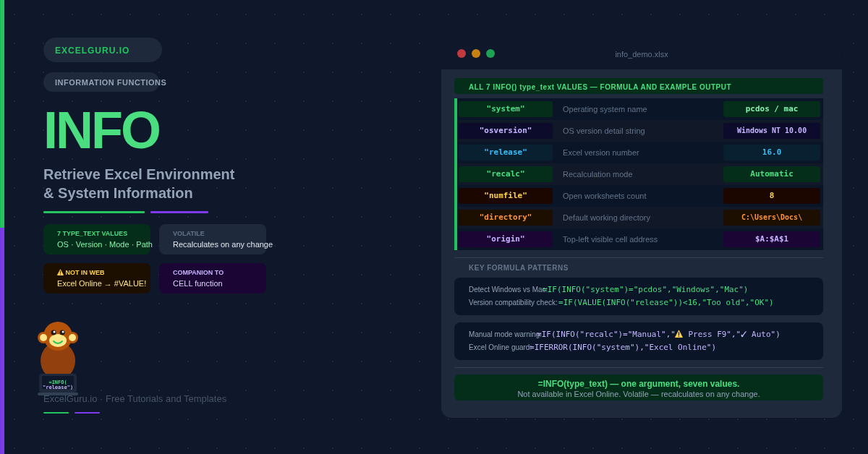
Task: Open the 7 Type_Text Values card
Action: pyautogui.click(x=97, y=239)
